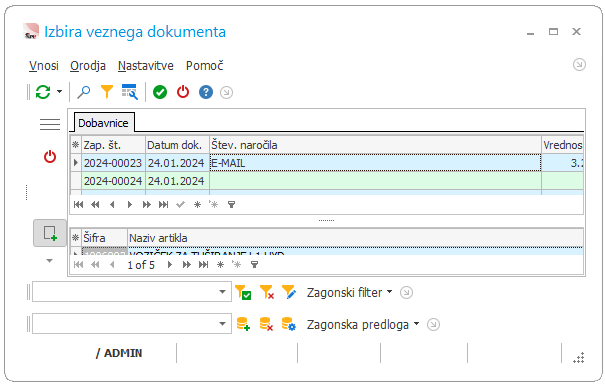This screenshot has width=605, height=386.
Task: Click the E-MAIL order number cell
Action: (x=375, y=163)
